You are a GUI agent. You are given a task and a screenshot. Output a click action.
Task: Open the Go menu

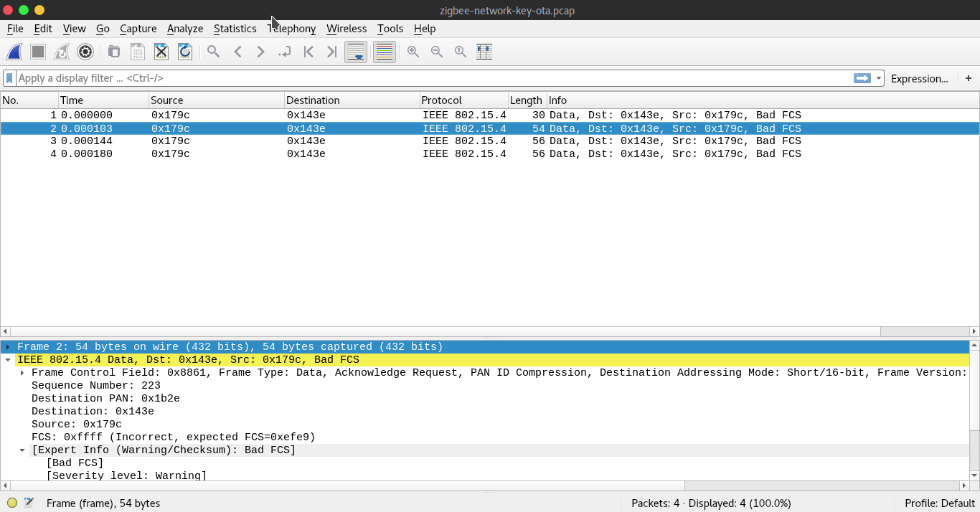click(103, 29)
